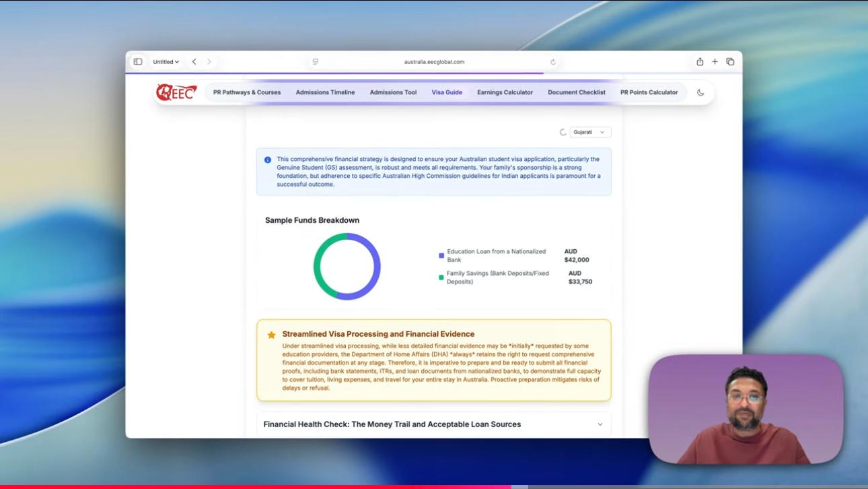Open the Share menu in Safari
Image resolution: width=868 pixels, height=489 pixels.
pos(699,61)
